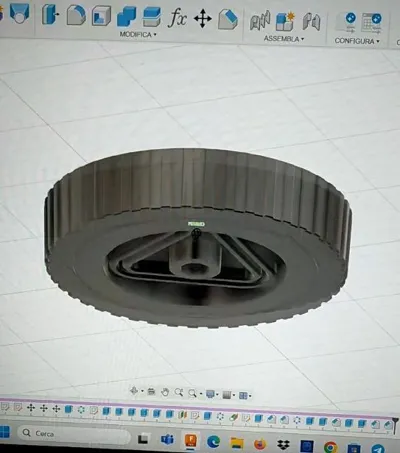Image resolution: width=400 pixels, height=453 pixels.
Task: Click the timeline end marker handle
Action: coord(395,425)
